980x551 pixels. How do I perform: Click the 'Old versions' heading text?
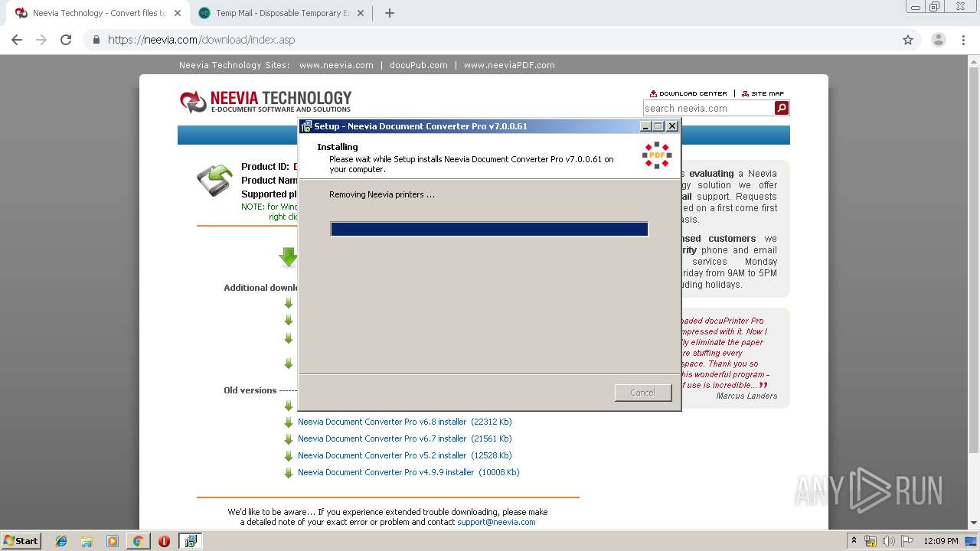coord(250,390)
